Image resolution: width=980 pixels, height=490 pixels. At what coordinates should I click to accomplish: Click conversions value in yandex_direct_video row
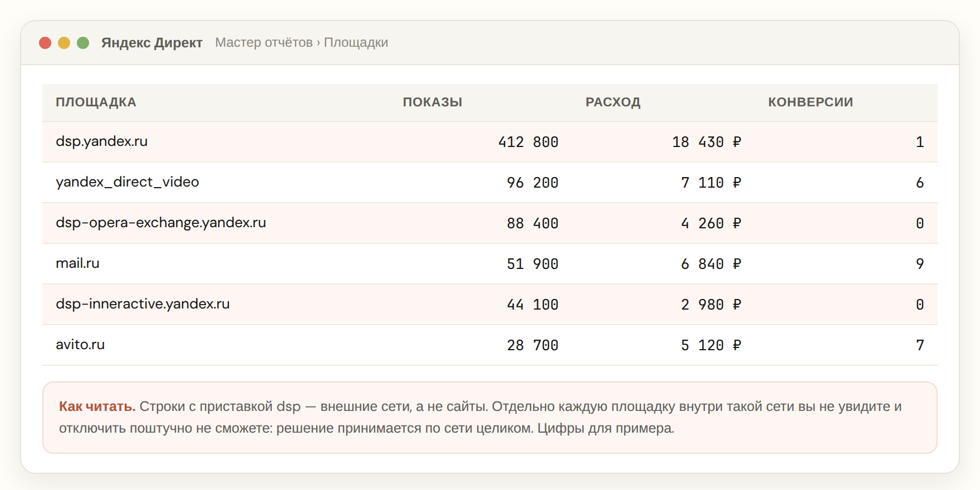(x=920, y=183)
